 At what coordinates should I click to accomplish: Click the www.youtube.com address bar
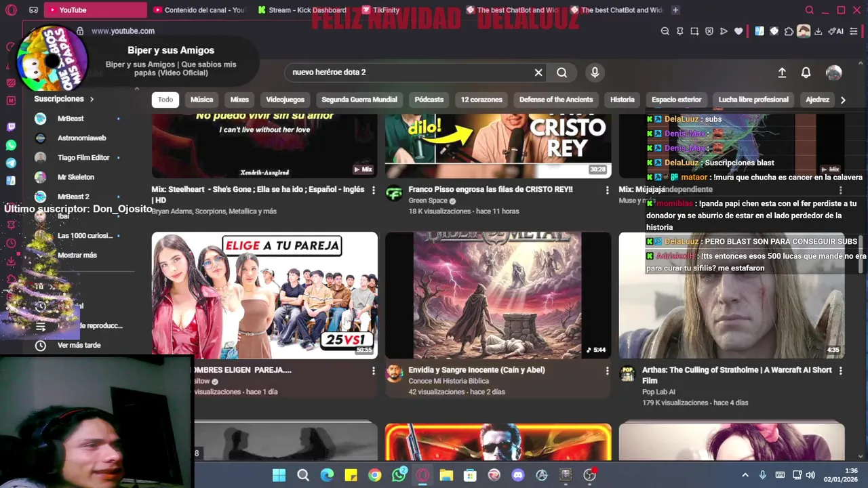pyautogui.click(x=123, y=31)
